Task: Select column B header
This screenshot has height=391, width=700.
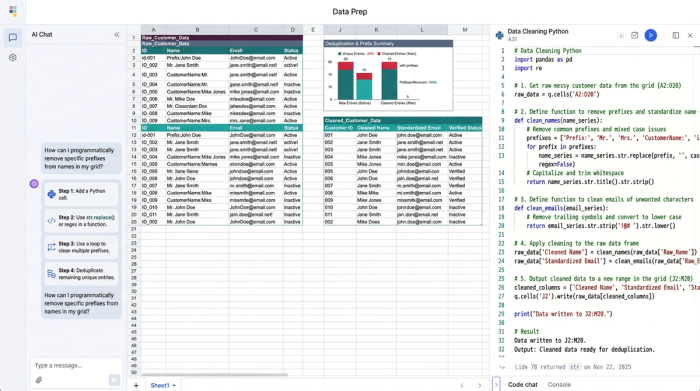Action: [197, 30]
